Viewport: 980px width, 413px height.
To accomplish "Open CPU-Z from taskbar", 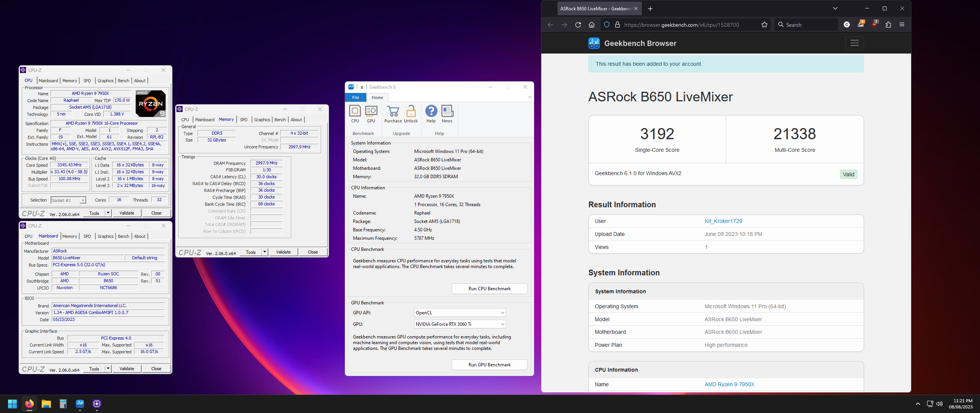I will (97, 404).
